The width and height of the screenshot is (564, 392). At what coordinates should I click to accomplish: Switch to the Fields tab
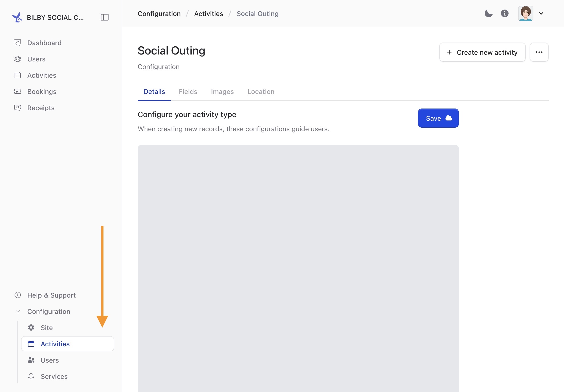(188, 92)
